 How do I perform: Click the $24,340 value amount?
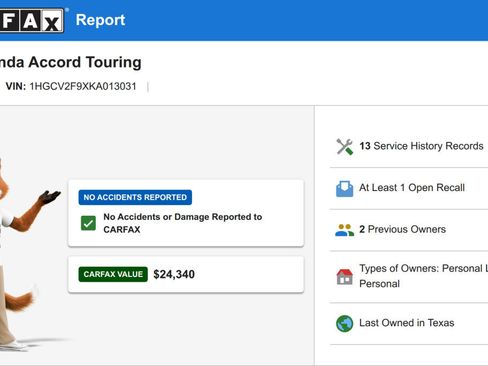(x=174, y=274)
